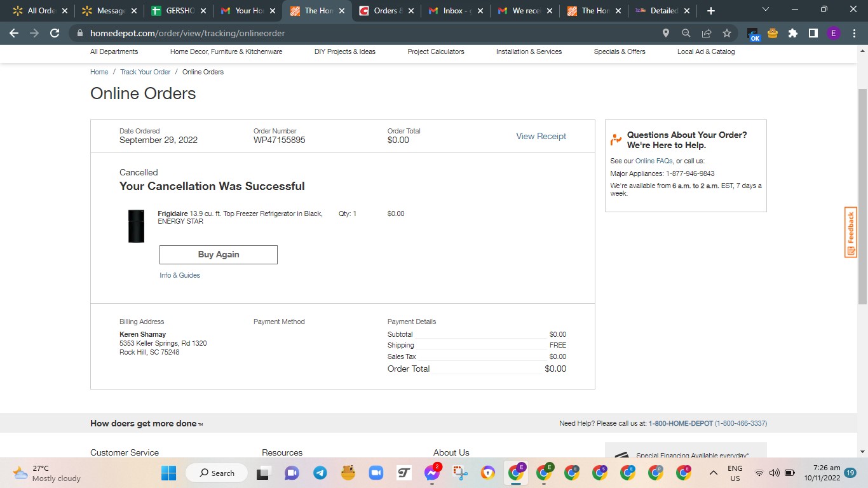Viewport: 868px width, 488px height.
Task: Click the honey pot extension icon
Action: 773,33
